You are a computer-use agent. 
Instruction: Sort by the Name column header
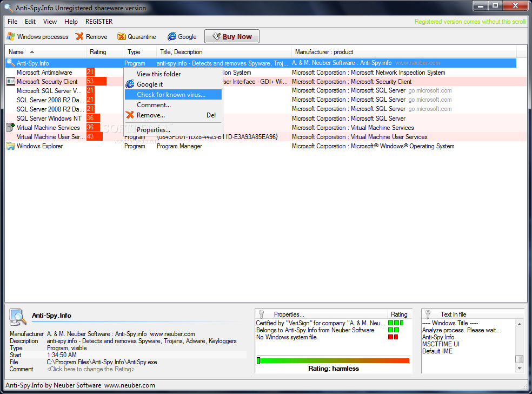click(x=45, y=52)
